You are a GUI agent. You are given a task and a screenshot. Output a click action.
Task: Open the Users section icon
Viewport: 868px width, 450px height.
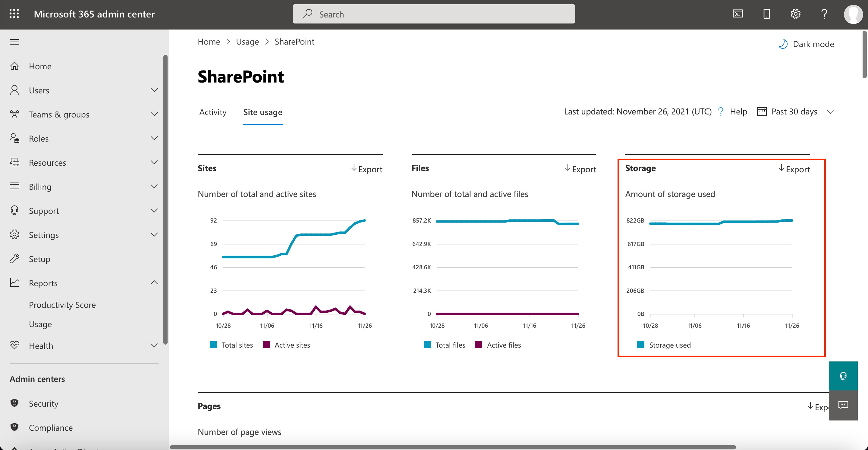point(15,90)
